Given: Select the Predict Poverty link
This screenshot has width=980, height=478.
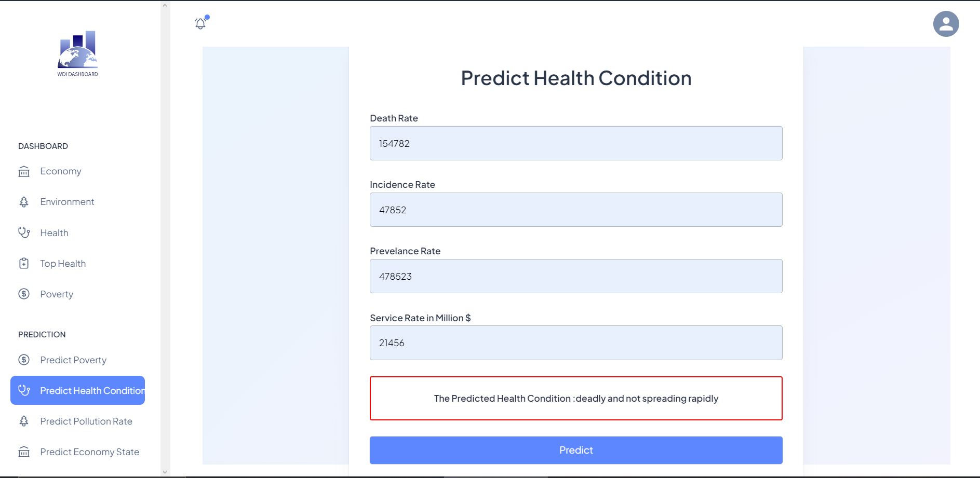Looking at the screenshot, I should tap(73, 360).
